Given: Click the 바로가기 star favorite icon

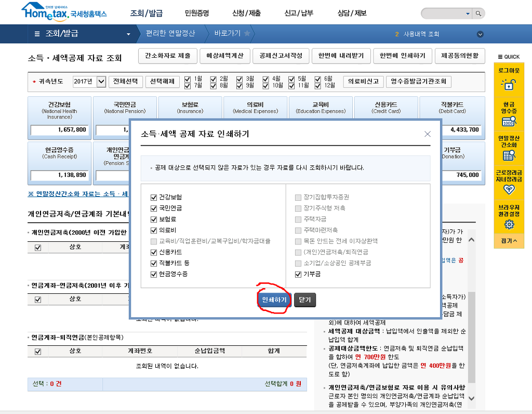Looking at the screenshot, I should [247, 33].
